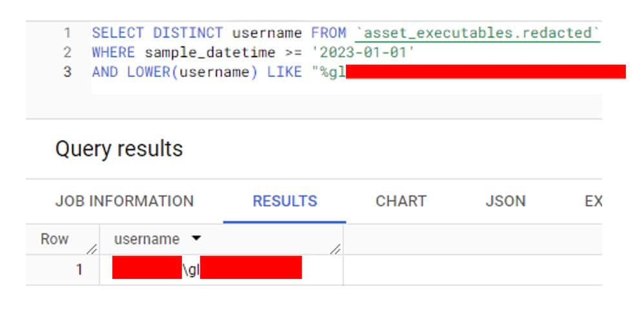
Task: Select the username value in row 1
Action: click(x=206, y=269)
